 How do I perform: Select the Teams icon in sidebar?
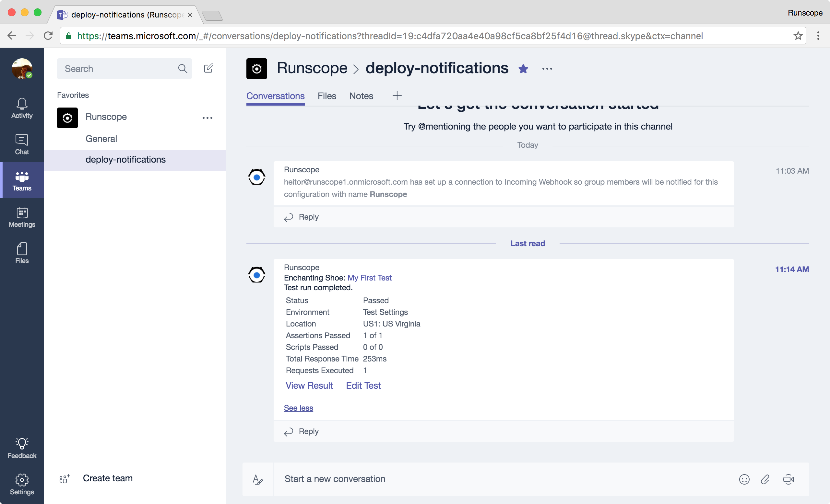click(22, 181)
